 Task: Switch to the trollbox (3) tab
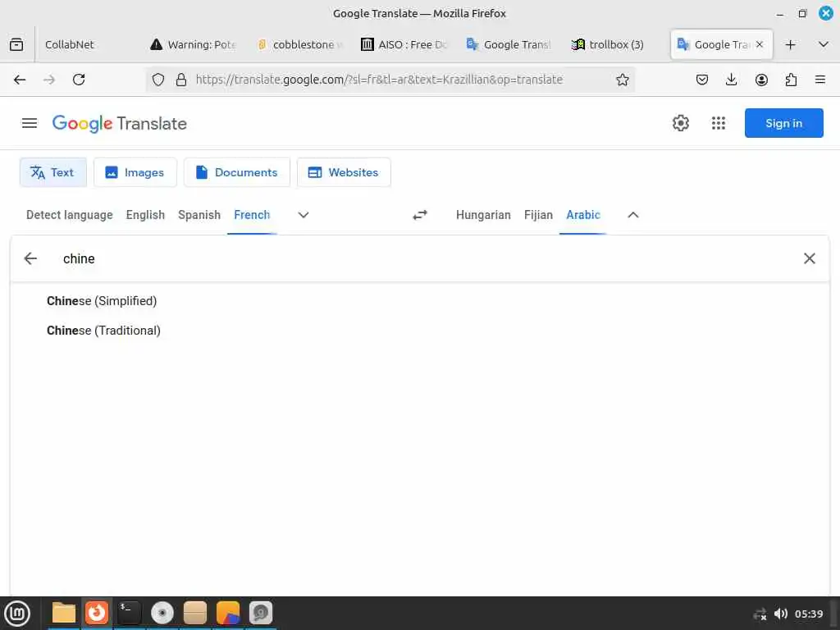click(x=615, y=44)
